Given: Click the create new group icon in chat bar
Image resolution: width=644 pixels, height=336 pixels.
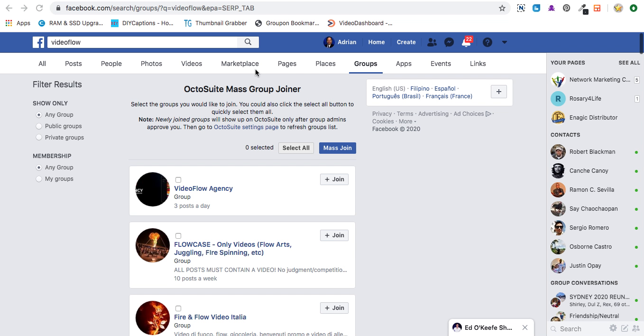Looking at the screenshot, I should 636,328.
